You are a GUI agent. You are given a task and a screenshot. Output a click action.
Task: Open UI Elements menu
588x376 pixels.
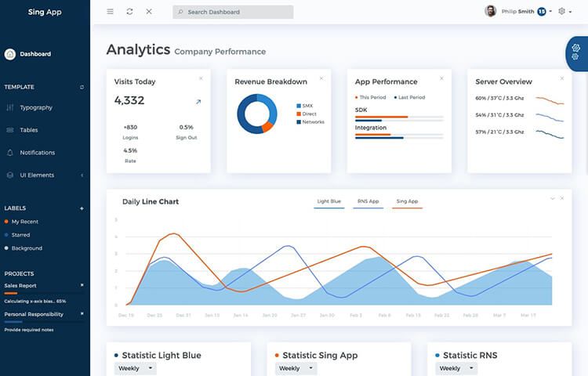37,175
